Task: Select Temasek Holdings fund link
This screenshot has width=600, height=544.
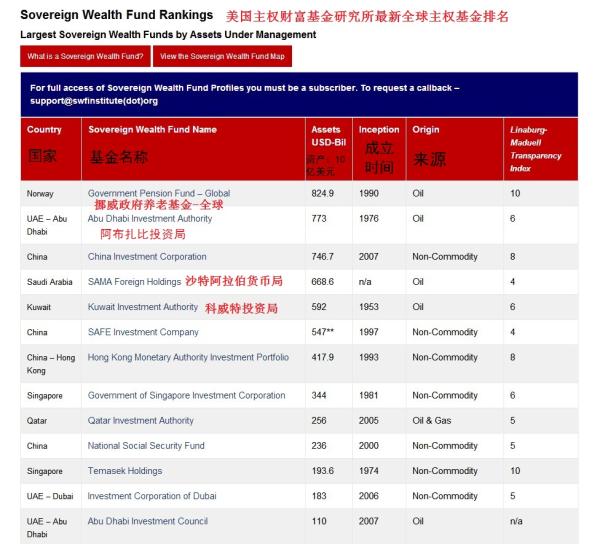Action: (x=125, y=471)
